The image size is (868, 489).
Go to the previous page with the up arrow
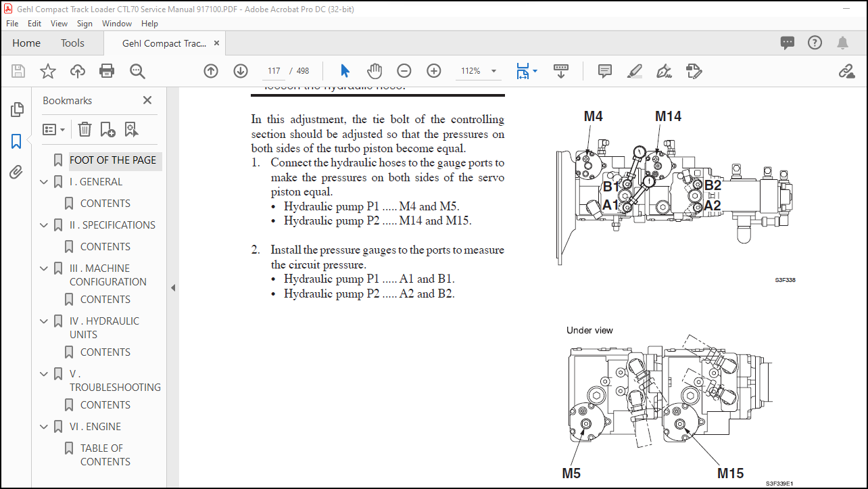point(211,71)
